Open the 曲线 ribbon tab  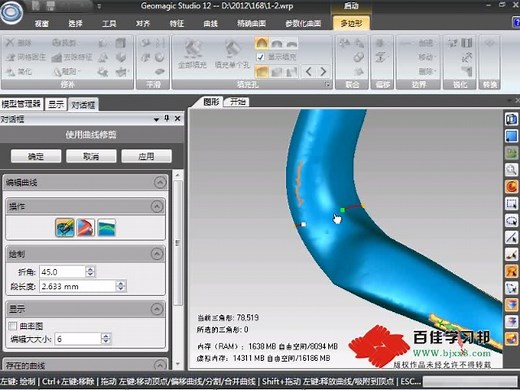210,23
